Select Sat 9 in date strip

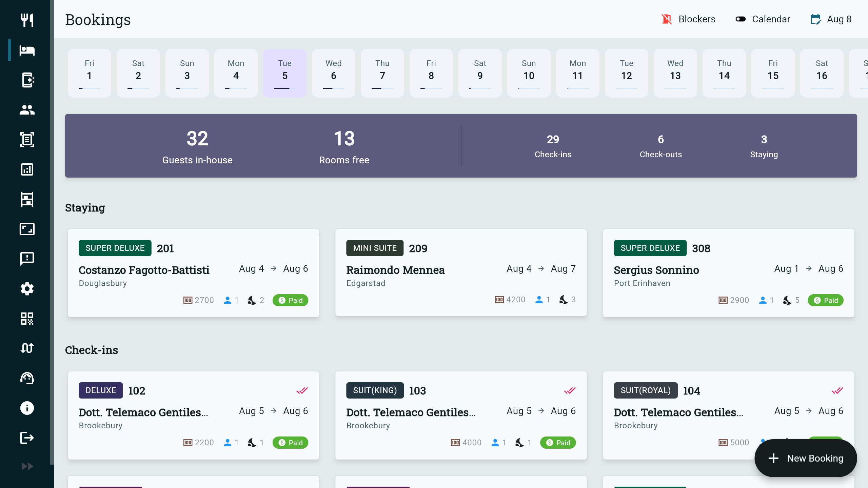click(x=480, y=73)
